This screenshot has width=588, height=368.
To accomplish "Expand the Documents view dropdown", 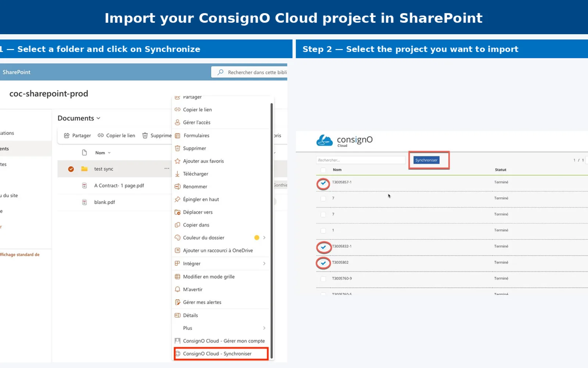I will [x=98, y=118].
